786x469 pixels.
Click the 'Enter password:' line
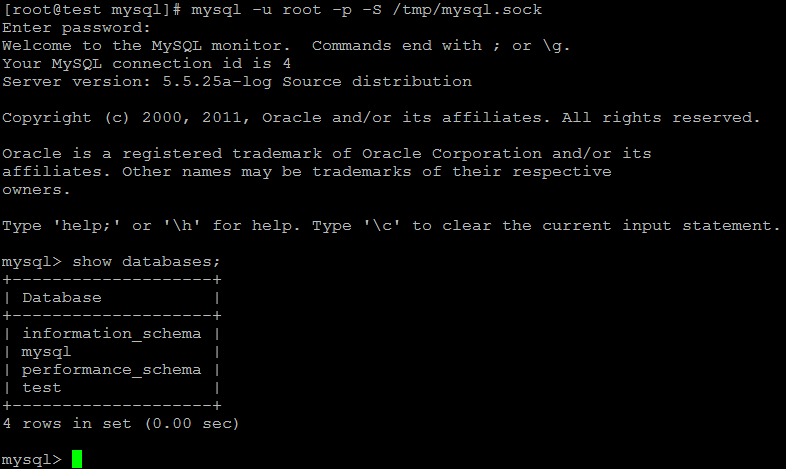tap(76, 28)
